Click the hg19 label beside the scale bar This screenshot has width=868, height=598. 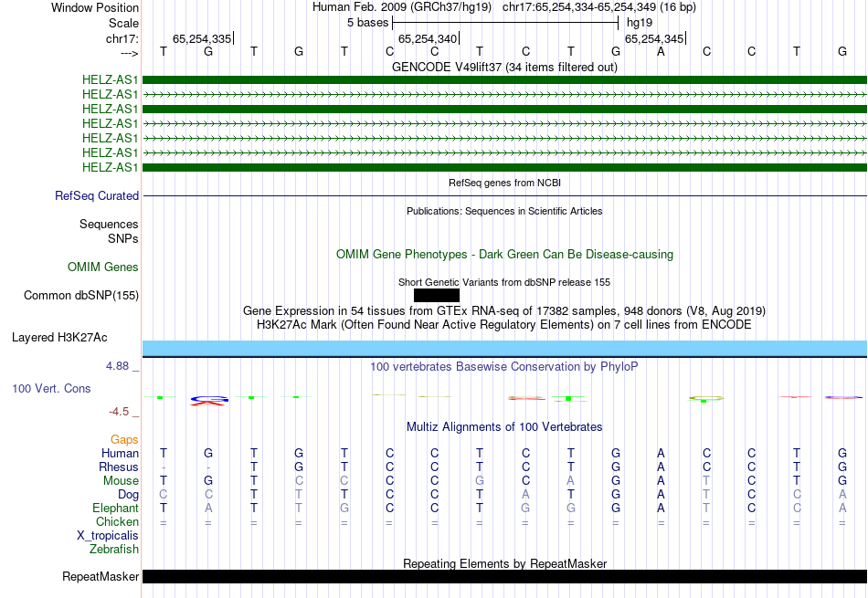pyautogui.click(x=640, y=23)
